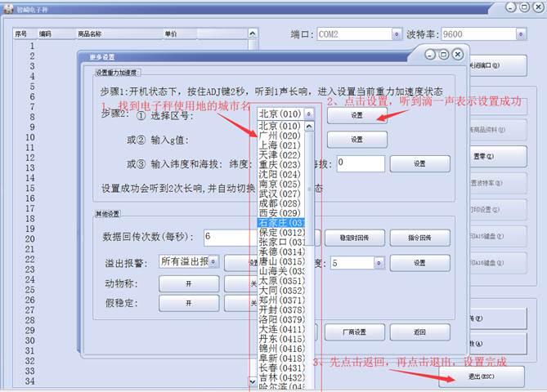
Task: Select 天津(022) from the city list
Action: [280, 155]
